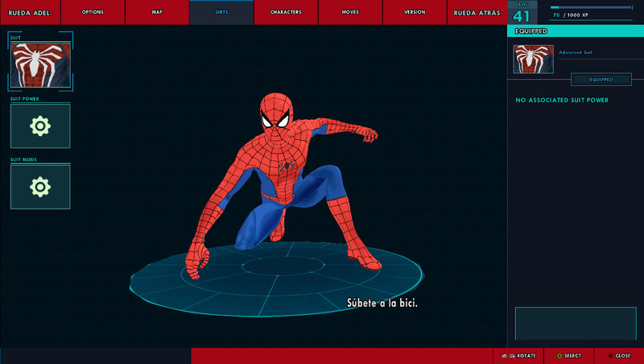This screenshot has width=644, height=364.
Task: Click the Rueda Adel. button
Action: [x=31, y=12]
